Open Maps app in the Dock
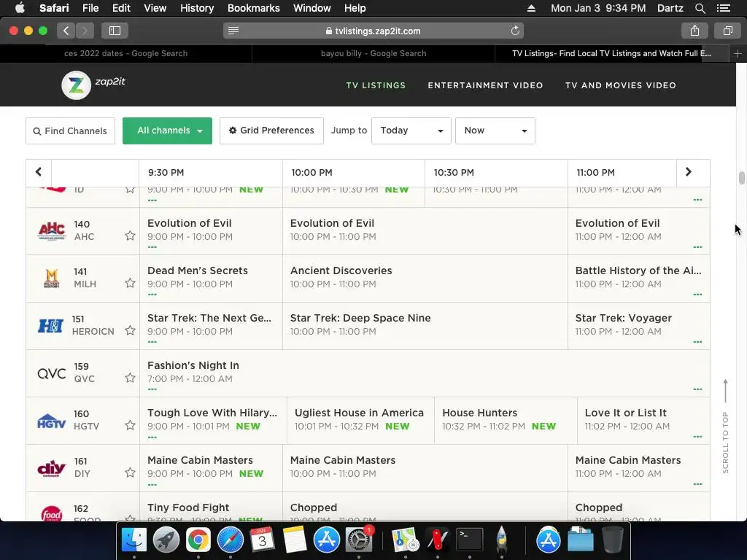Viewport: 747px width, 560px height. (x=406, y=540)
